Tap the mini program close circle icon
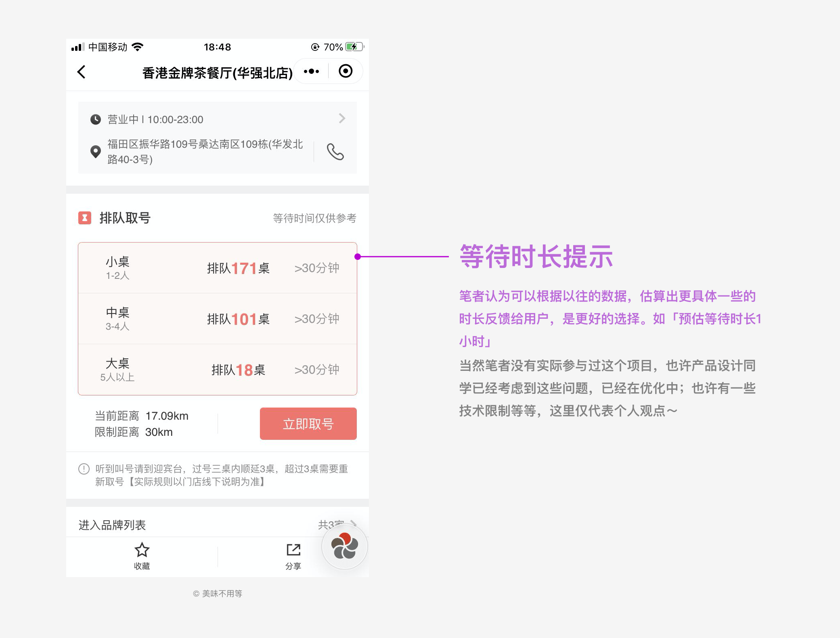This screenshot has height=638, width=840. [346, 71]
